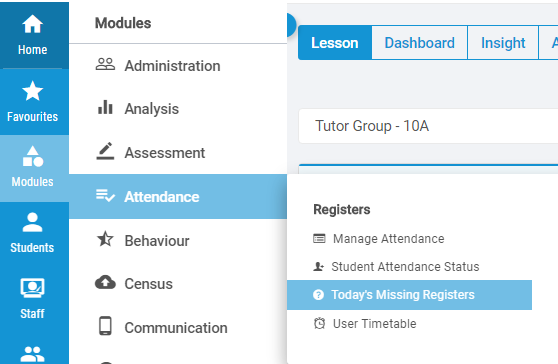Image resolution: width=558 pixels, height=364 pixels.
Task: Switch to the Dashboard tab
Action: pos(420,43)
